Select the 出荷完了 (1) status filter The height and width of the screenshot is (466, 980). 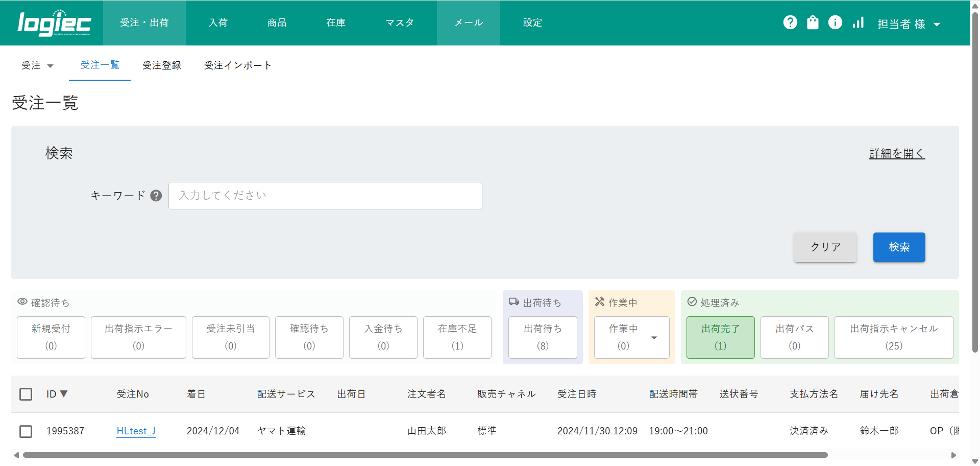[x=720, y=337]
